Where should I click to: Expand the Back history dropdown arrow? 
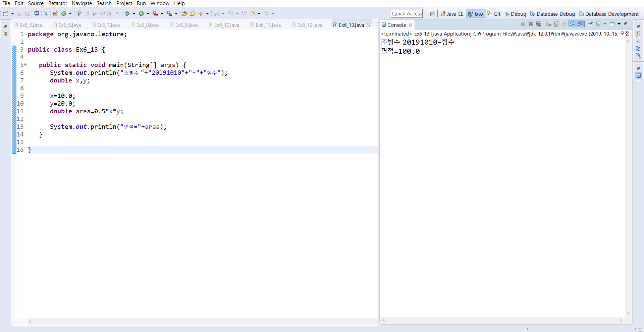point(259,14)
